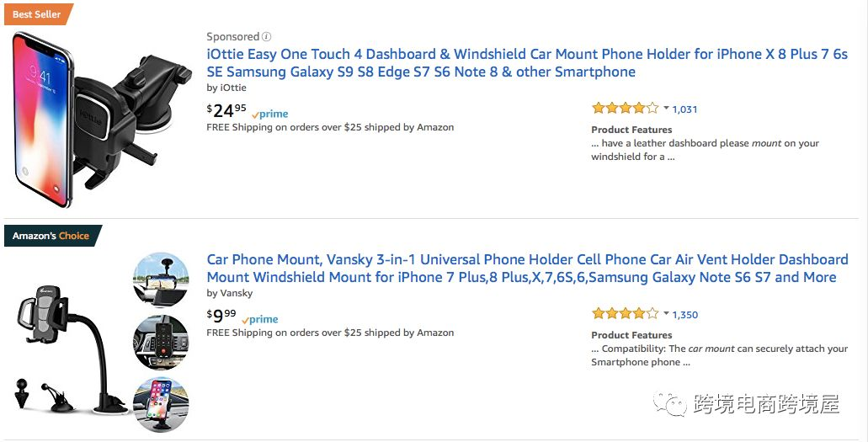Expand Vansky rating breakdown arrow
The width and height of the screenshot is (868, 442).
point(666,314)
